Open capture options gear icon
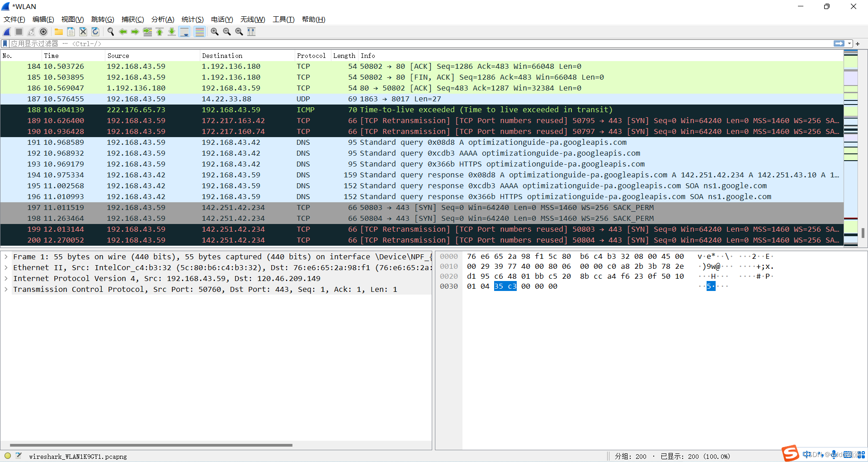 click(x=43, y=32)
